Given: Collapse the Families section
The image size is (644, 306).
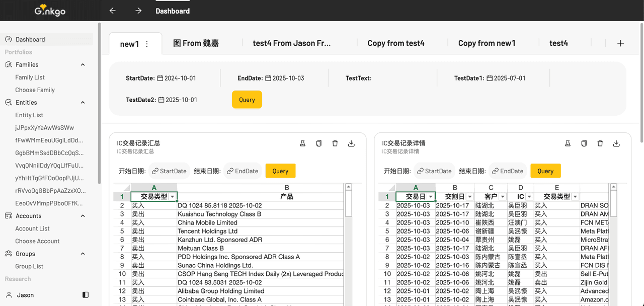Looking at the screenshot, I should (x=83, y=65).
